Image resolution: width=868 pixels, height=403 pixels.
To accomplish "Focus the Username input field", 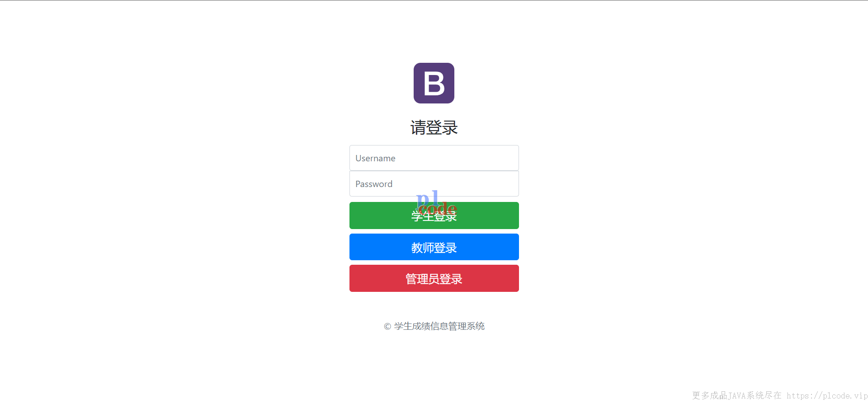I will pos(434,158).
